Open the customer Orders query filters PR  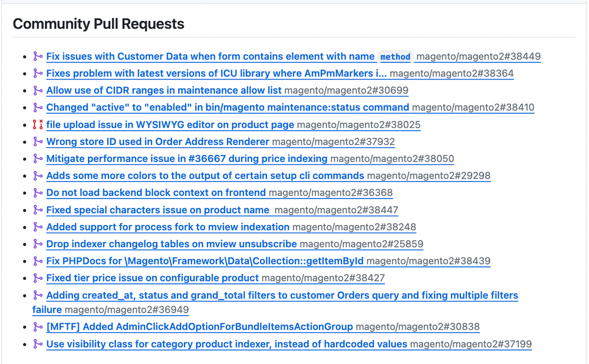(x=282, y=296)
